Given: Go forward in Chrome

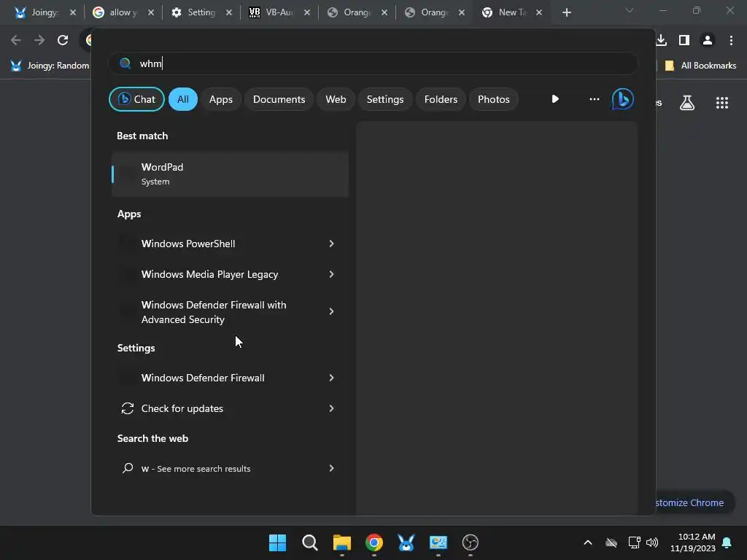Looking at the screenshot, I should (x=39, y=40).
